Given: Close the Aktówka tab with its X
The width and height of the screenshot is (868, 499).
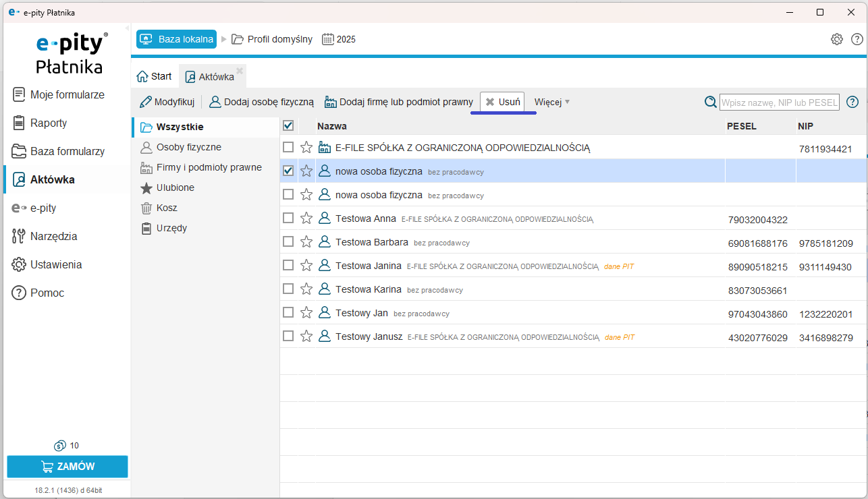Looking at the screenshot, I should pyautogui.click(x=240, y=70).
